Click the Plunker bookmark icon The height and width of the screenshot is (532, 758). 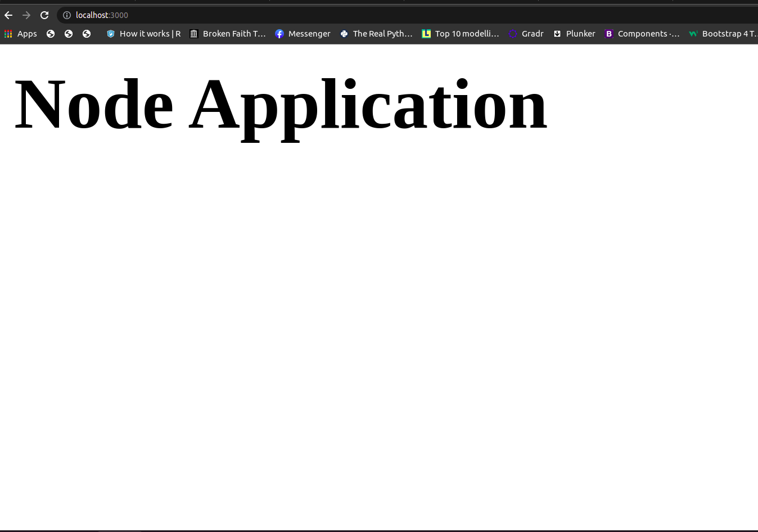tap(557, 34)
